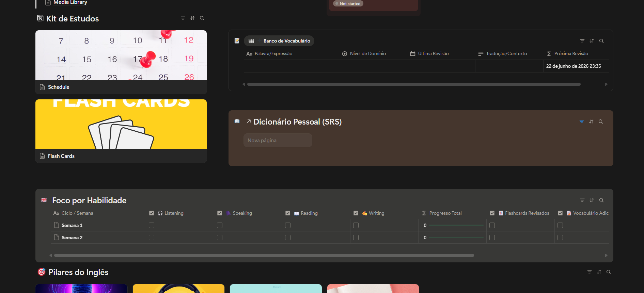Check Flashcards Revisados for Semana 1

pos(492,225)
